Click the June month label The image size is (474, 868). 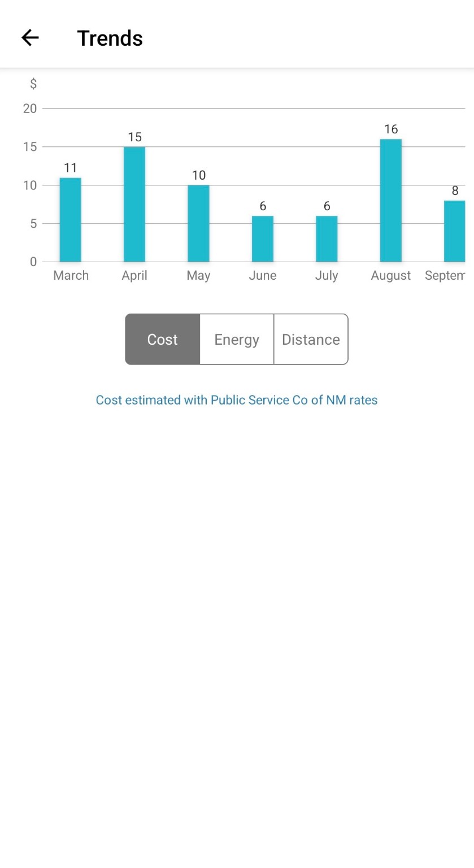click(263, 276)
